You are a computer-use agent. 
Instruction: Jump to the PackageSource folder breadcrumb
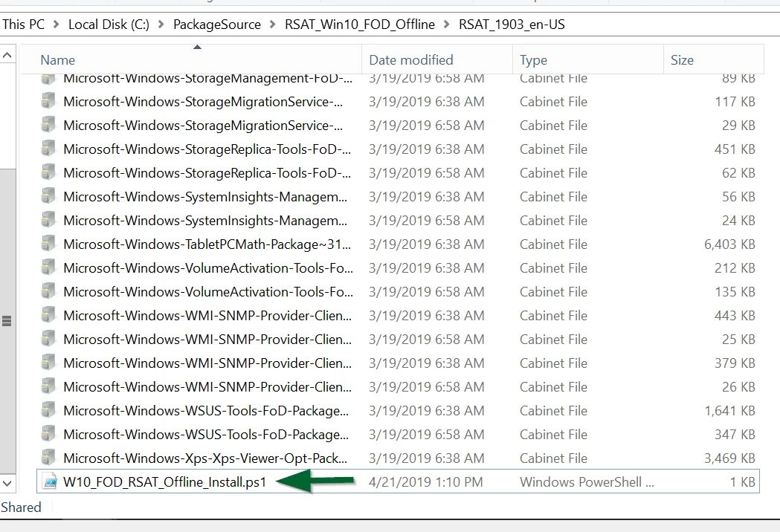[217, 25]
